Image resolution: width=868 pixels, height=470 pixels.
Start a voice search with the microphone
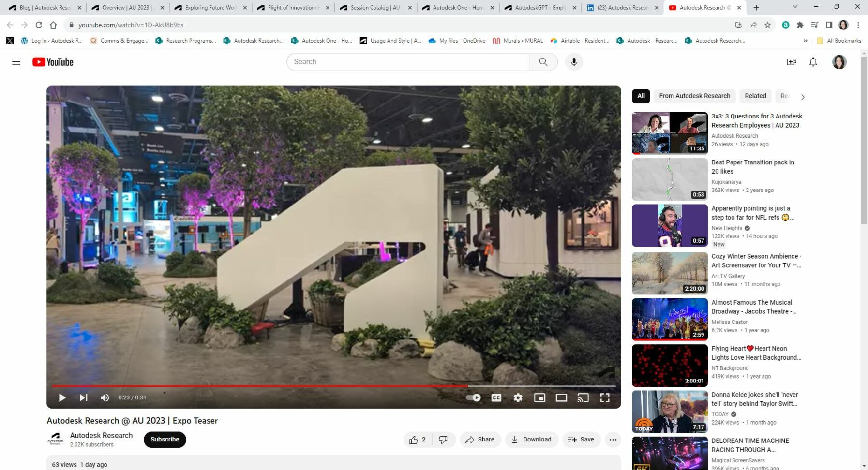tap(574, 61)
